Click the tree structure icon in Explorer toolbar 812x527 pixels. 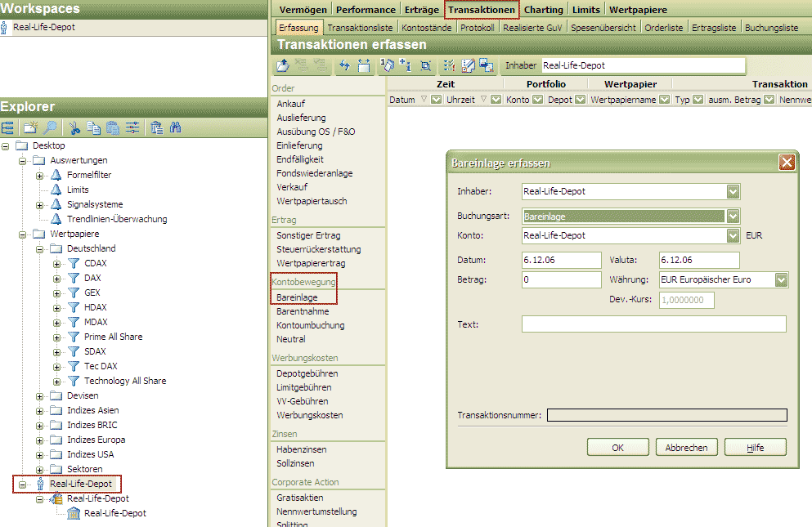point(8,127)
